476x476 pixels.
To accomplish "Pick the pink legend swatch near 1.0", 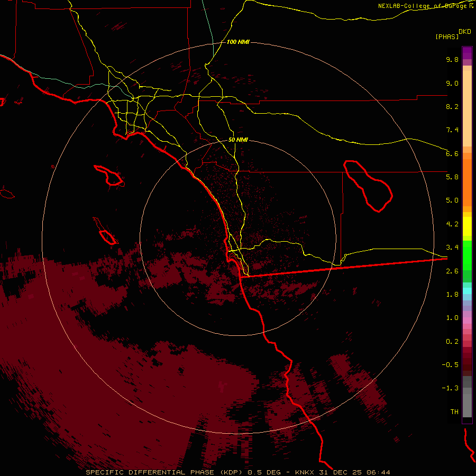I will coord(467,321).
